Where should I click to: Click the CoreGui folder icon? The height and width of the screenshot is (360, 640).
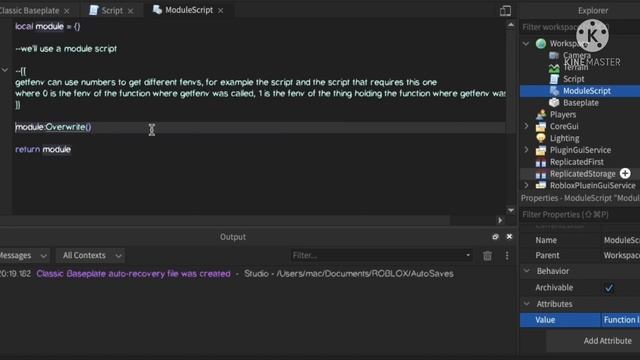point(541,127)
